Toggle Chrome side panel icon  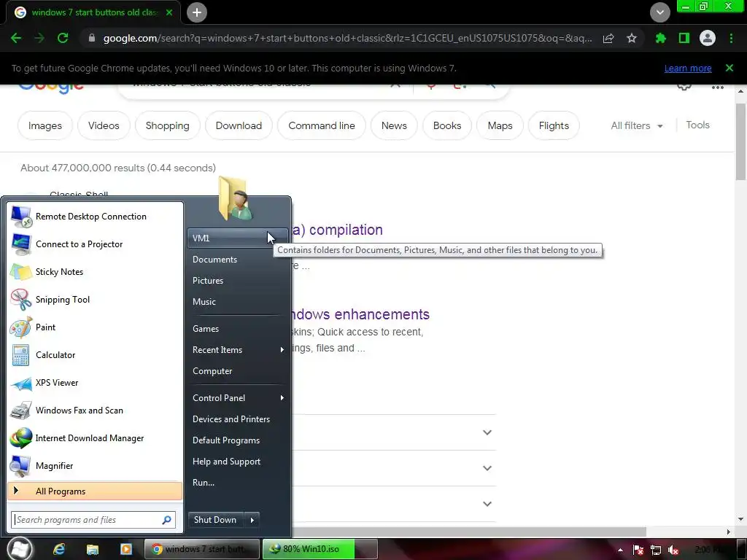pyautogui.click(x=684, y=38)
